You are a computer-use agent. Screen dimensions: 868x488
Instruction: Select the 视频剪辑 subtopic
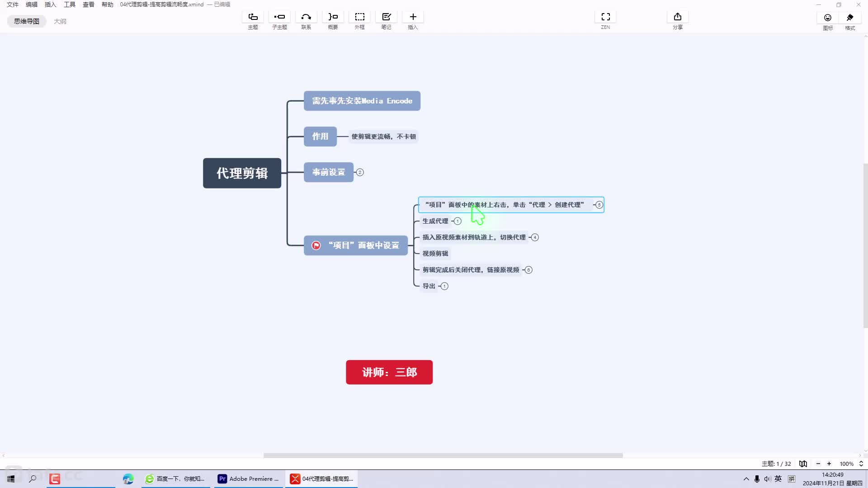tap(435, 253)
